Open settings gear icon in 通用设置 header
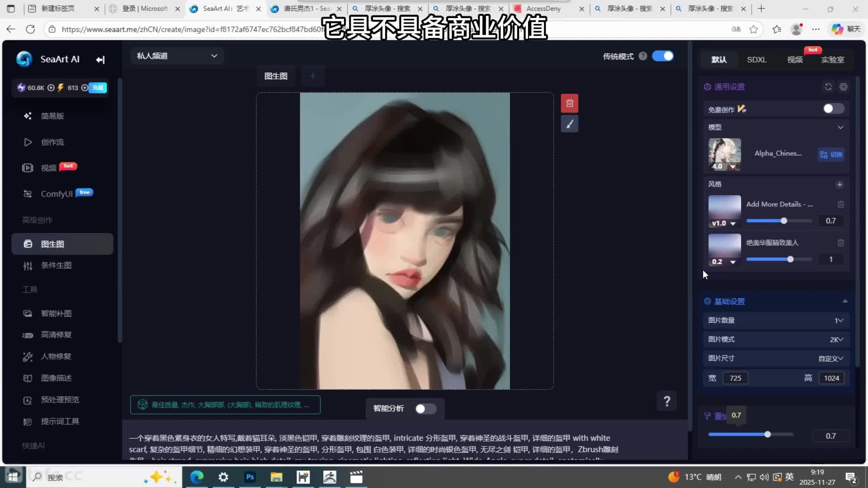The height and width of the screenshot is (488, 868). pos(844,87)
